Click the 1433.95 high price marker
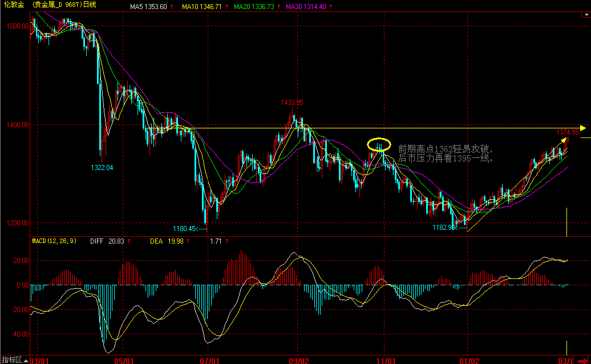 (x=292, y=103)
